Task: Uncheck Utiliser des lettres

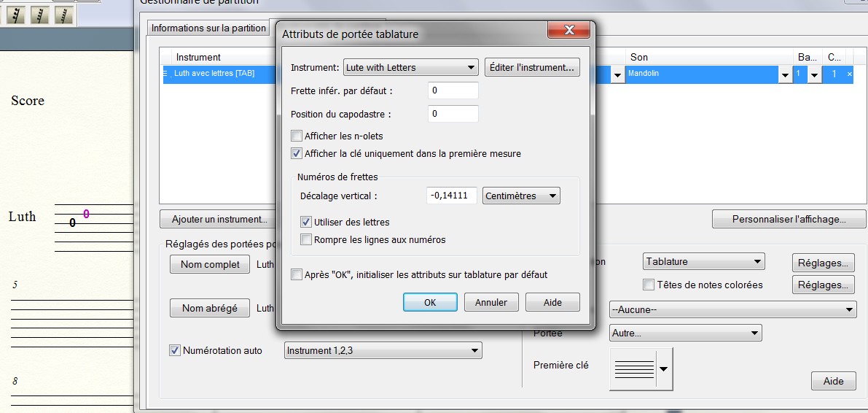Action: click(307, 222)
